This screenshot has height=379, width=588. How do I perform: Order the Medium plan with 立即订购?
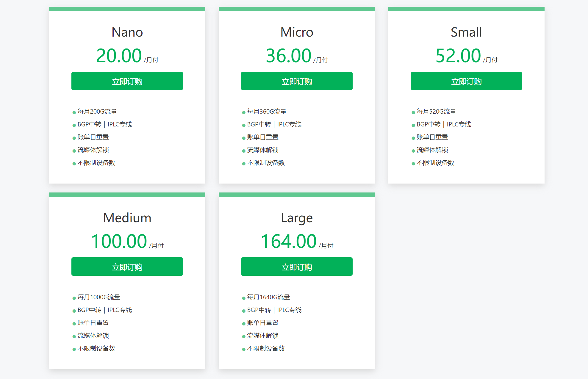click(127, 267)
